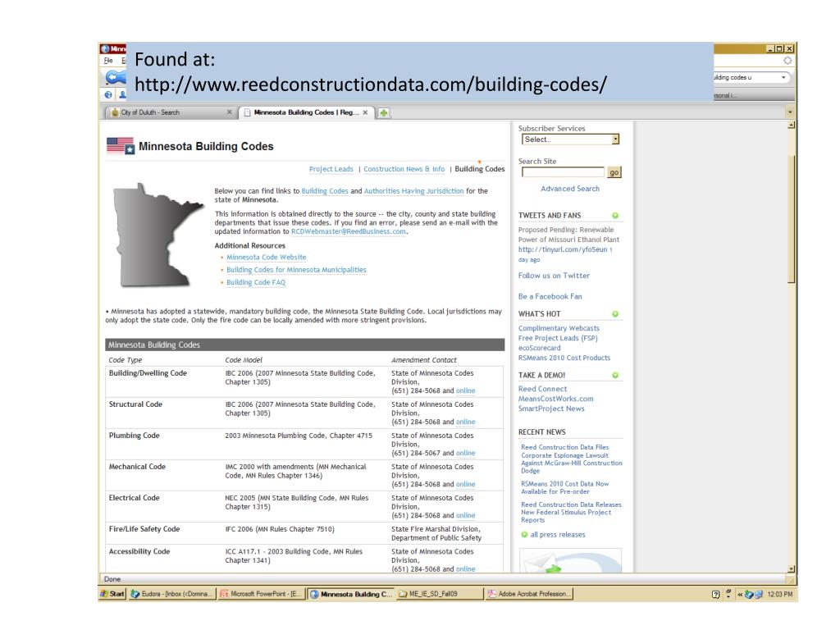
Task: Click the scrollbar down arrow in the browser
Action: (792, 569)
